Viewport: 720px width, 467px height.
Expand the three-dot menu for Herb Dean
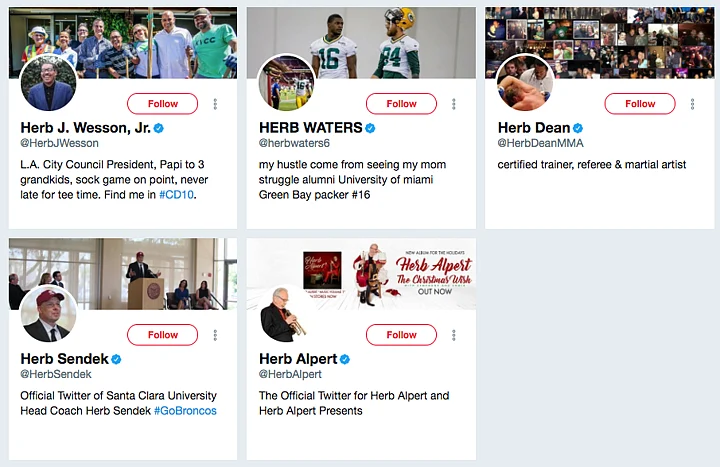[x=692, y=104]
